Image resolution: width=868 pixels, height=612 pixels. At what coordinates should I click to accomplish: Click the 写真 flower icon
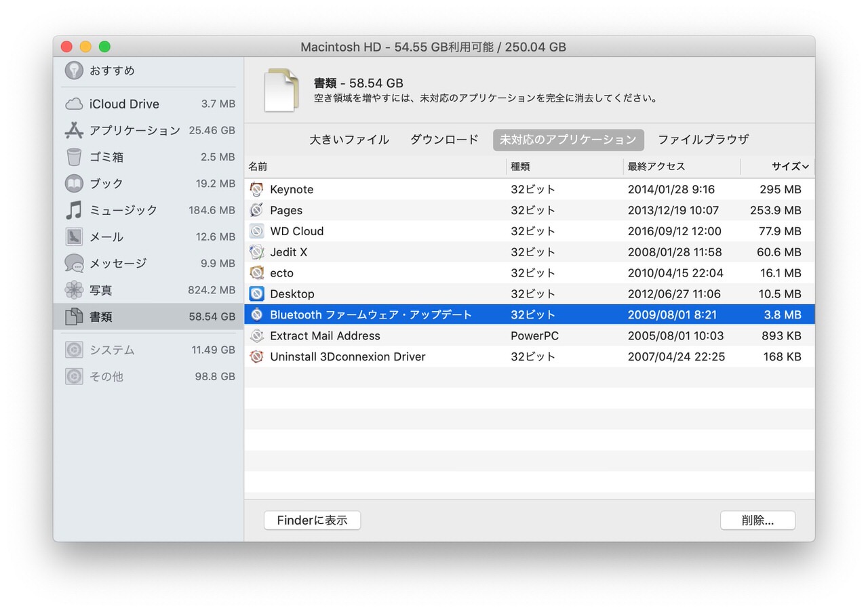(74, 290)
